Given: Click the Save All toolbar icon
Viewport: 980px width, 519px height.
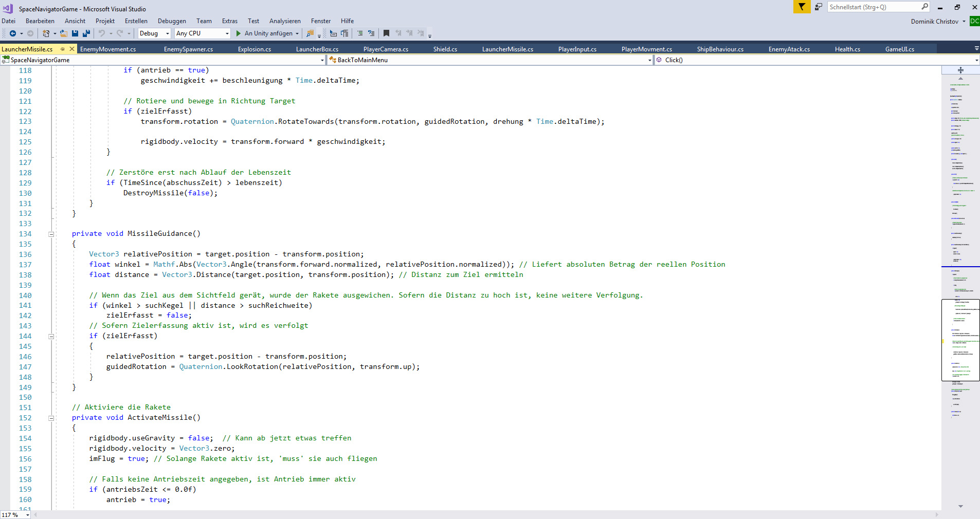Looking at the screenshot, I should pos(86,33).
